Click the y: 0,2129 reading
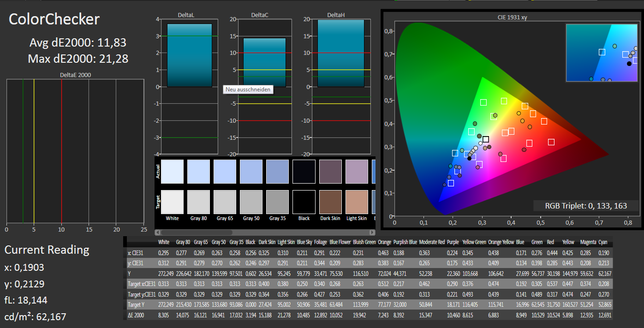The image size is (644, 328). pos(24,284)
